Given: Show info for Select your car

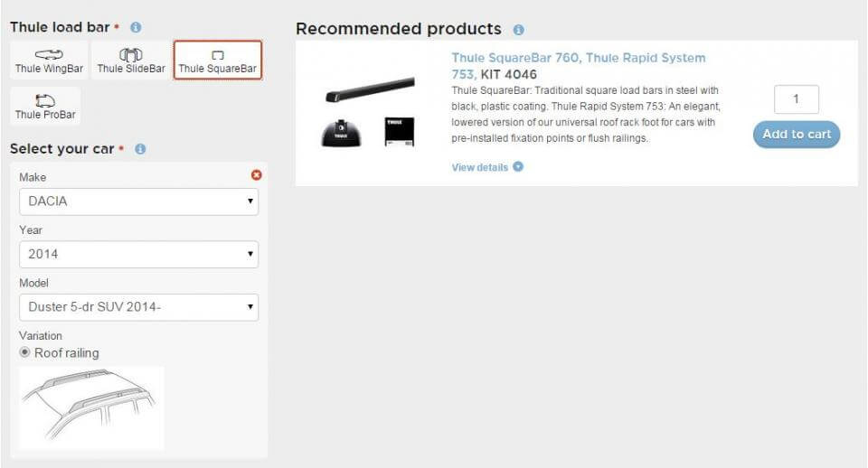Looking at the screenshot, I should click(x=140, y=149).
